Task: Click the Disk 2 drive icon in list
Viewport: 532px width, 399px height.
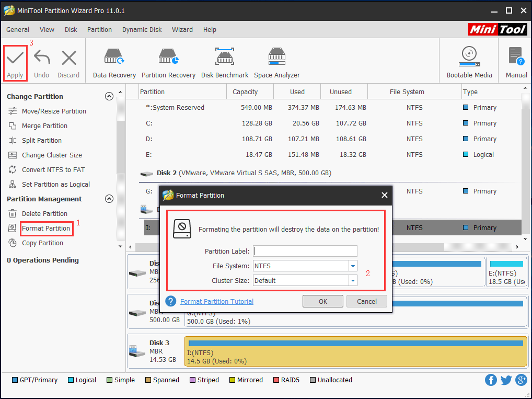Action: click(x=146, y=173)
